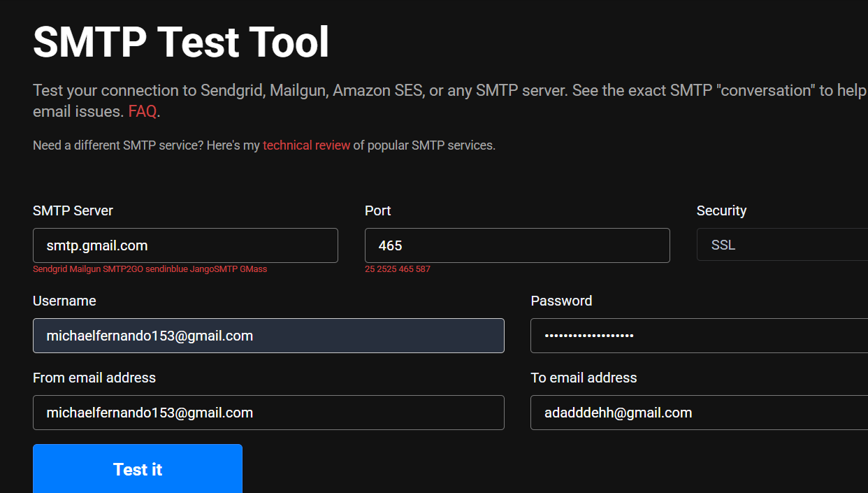Click the Port label
The width and height of the screenshot is (868, 493).
[378, 210]
